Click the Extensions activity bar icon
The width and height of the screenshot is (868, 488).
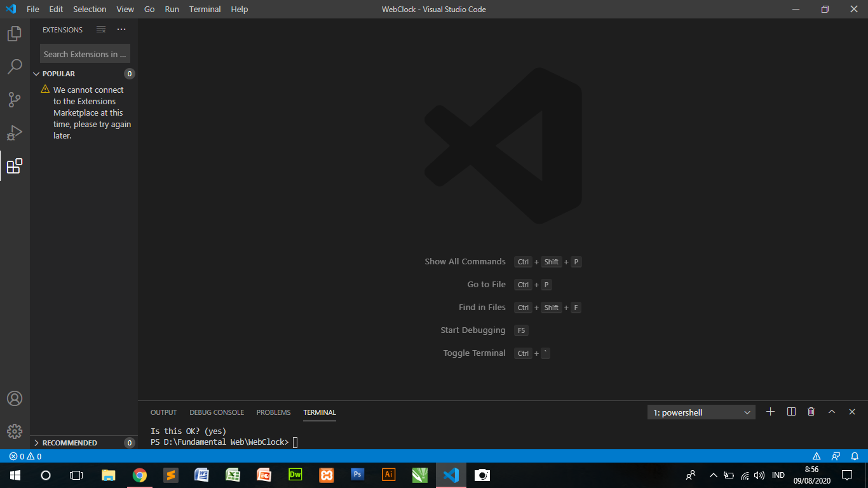[x=15, y=166]
